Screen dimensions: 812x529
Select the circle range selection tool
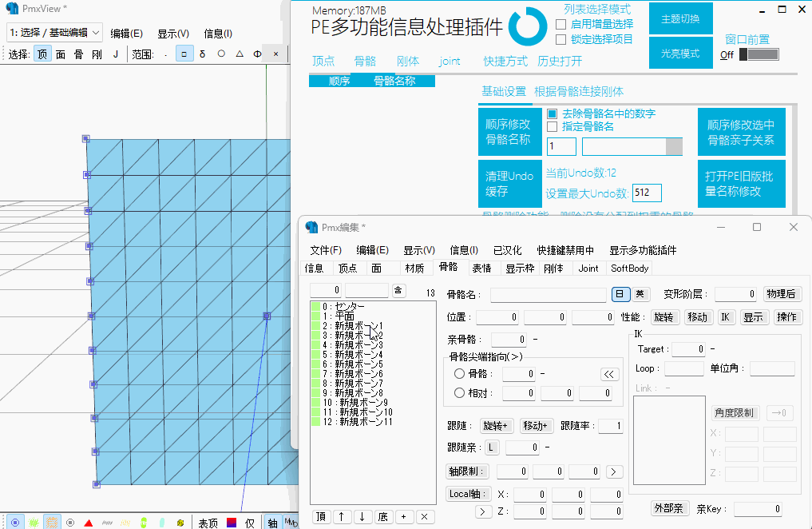(x=221, y=54)
